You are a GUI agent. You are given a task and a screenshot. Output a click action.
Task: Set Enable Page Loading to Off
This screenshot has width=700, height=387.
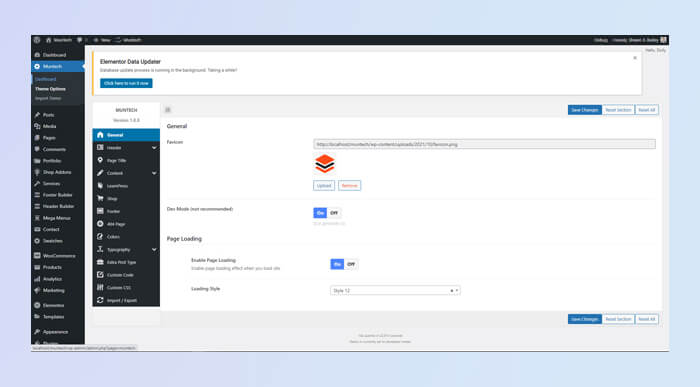click(351, 264)
